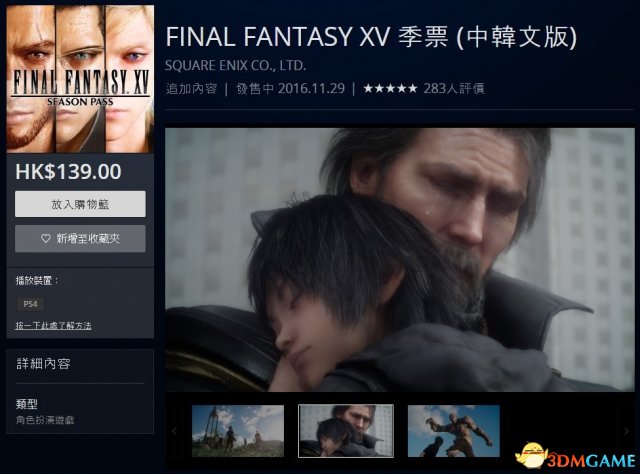Click the Final Fantasy XV Season Pass cover
The width and height of the screenshot is (640, 474).
point(80,79)
